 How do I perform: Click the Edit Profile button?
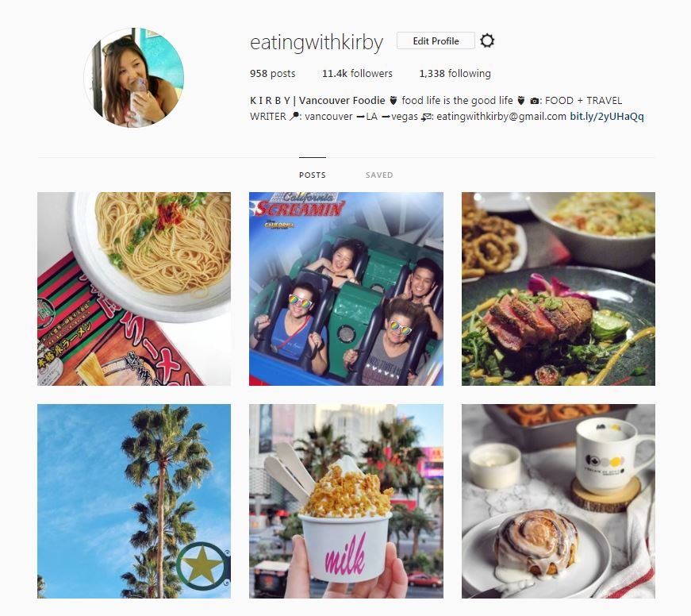click(436, 41)
